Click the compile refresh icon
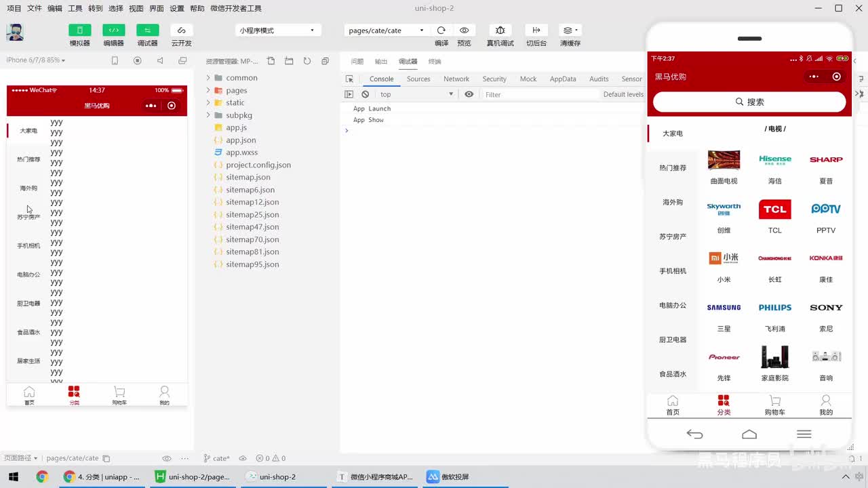Image resolution: width=868 pixels, height=488 pixels. [x=441, y=30]
